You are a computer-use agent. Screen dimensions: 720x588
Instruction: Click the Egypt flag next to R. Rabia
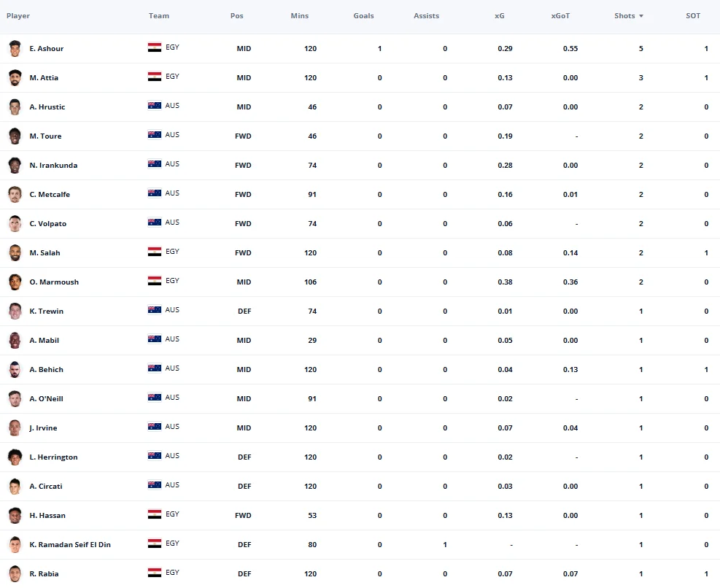(x=155, y=573)
